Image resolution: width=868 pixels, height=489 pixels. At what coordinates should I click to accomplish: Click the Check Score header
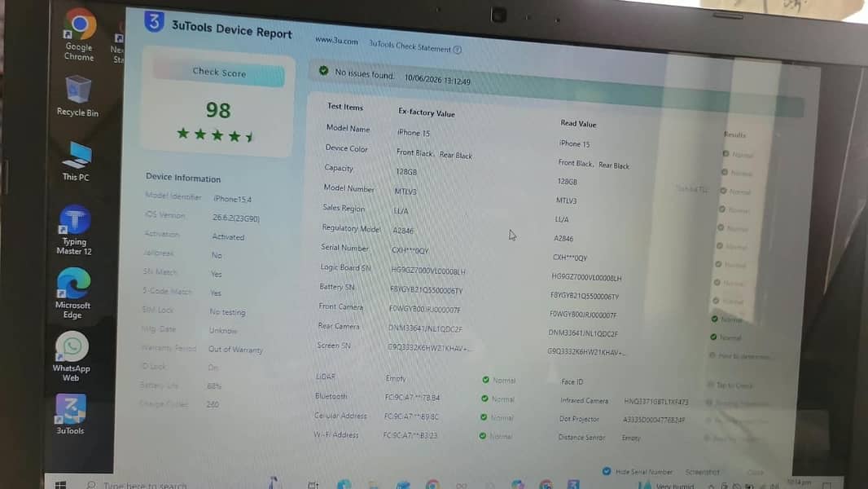[x=219, y=73]
